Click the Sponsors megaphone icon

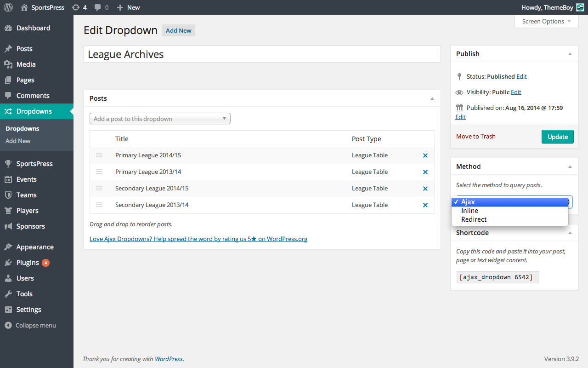point(8,226)
